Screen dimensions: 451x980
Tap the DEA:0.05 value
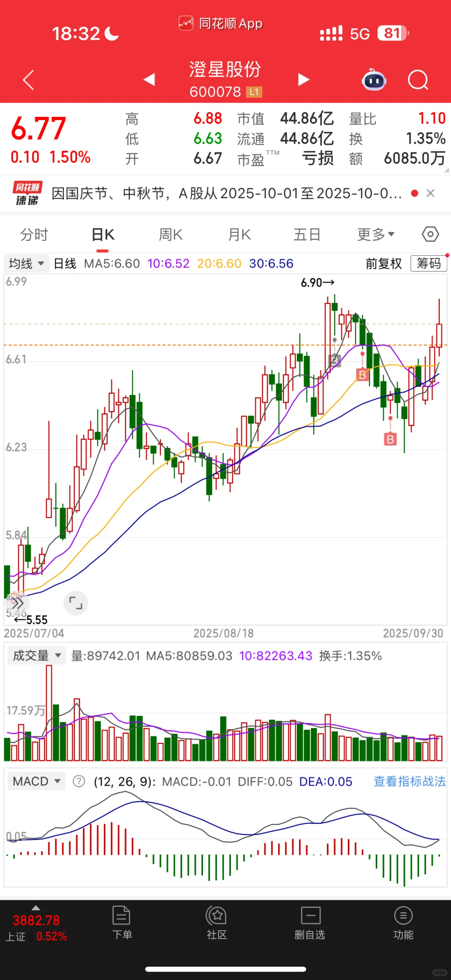(326, 781)
